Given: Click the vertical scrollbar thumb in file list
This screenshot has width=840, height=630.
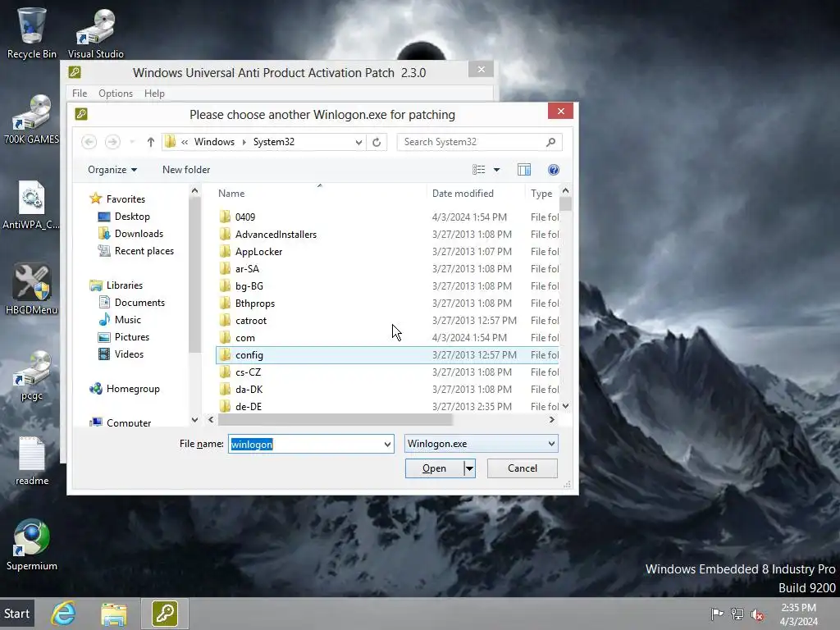Looking at the screenshot, I should (565, 204).
